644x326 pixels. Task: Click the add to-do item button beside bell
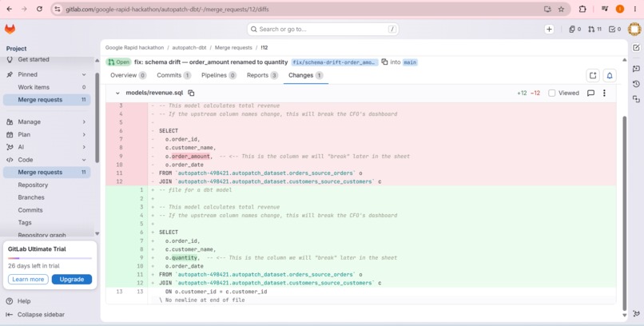click(593, 76)
